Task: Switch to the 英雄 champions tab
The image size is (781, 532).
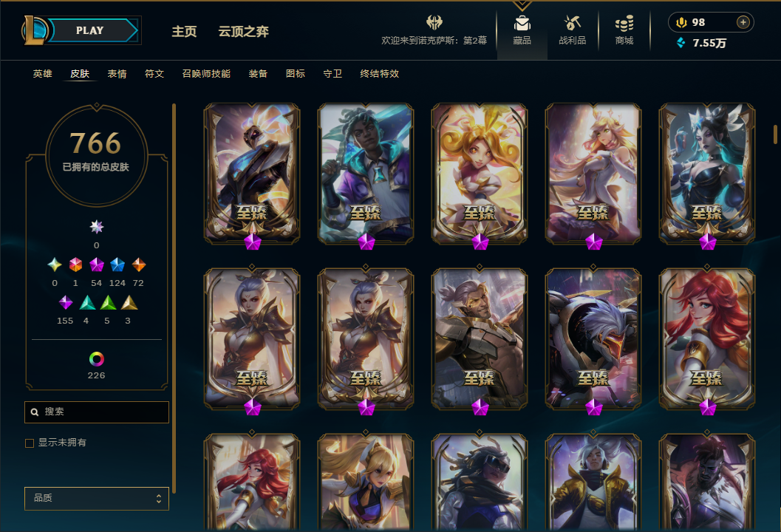Action: [x=42, y=74]
